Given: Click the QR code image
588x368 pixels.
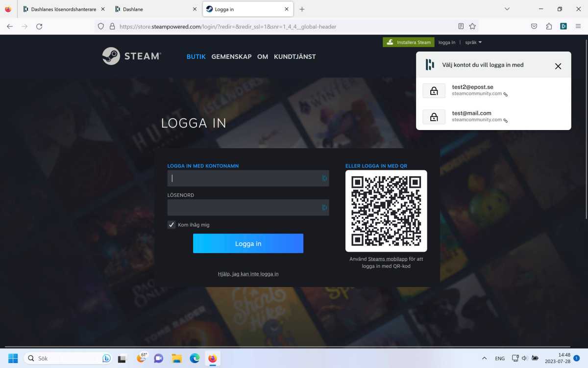Looking at the screenshot, I should tap(386, 211).
